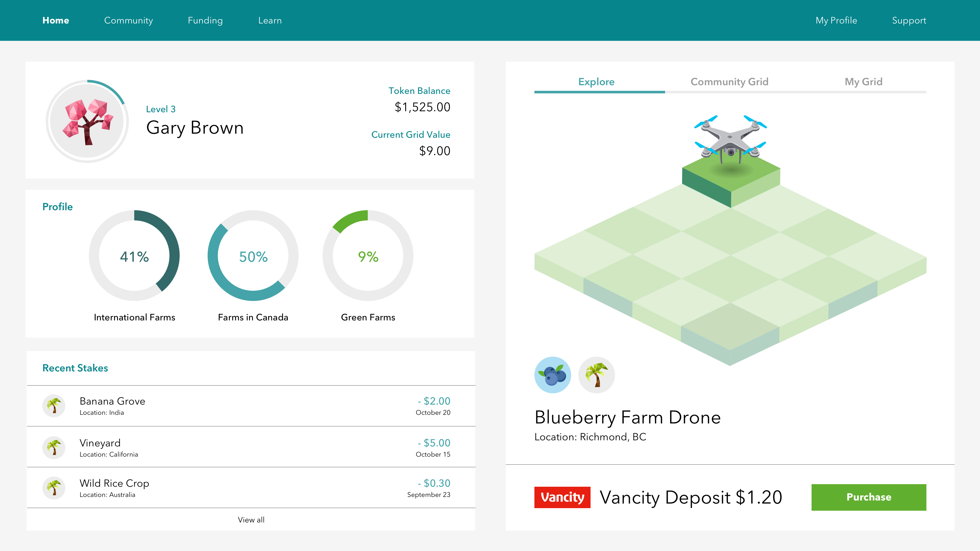Click the Level 3 label
Image resolution: width=980 pixels, height=551 pixels.
pyautogui.click(x=161, y=109)
